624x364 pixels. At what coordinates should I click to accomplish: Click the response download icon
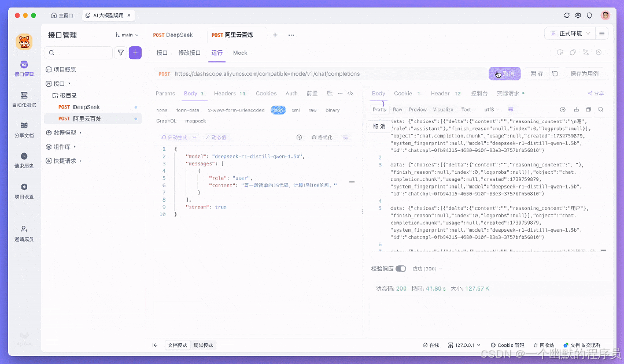tap(576, 109)
